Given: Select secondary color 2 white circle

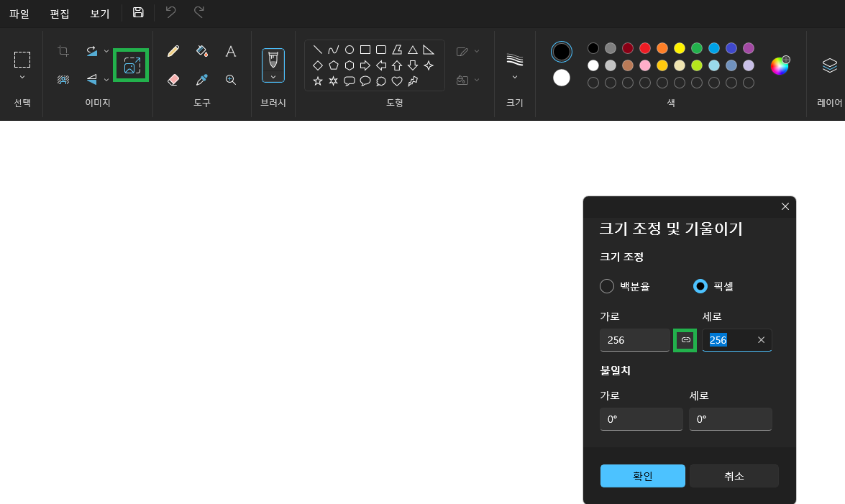Looking at the screenshot, I should 562,78.
